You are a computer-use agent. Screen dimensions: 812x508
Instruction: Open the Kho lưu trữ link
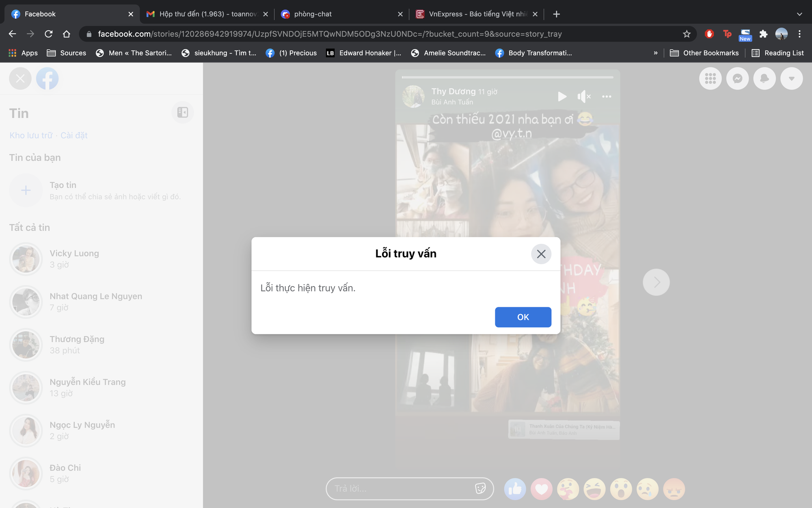point(31,135)
